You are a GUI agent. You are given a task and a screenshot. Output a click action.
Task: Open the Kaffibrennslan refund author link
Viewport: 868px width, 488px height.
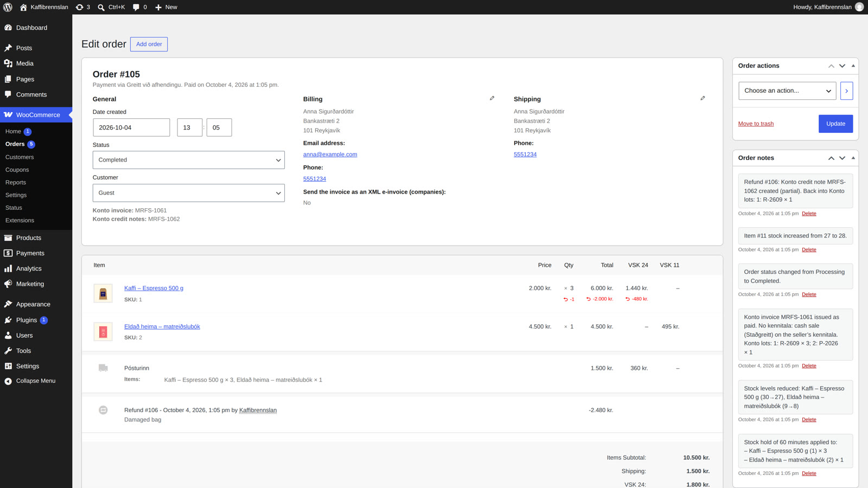(258, 410)
